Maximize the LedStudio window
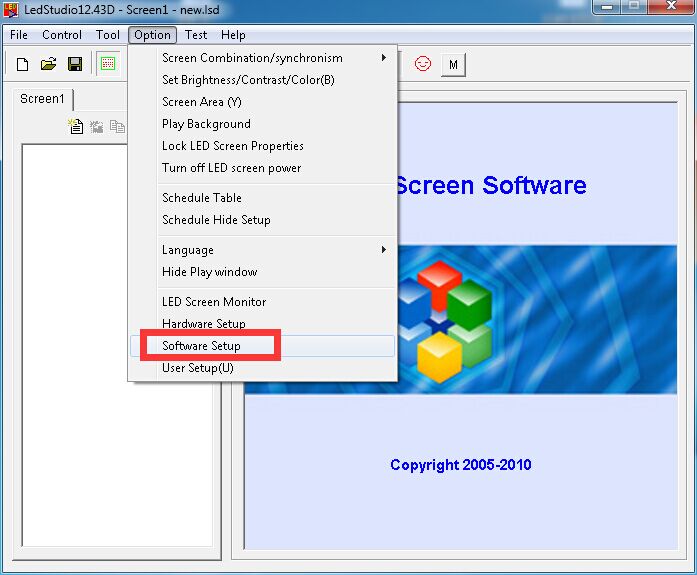This screenshot has width=697, height=575. (x=634, y=7)
